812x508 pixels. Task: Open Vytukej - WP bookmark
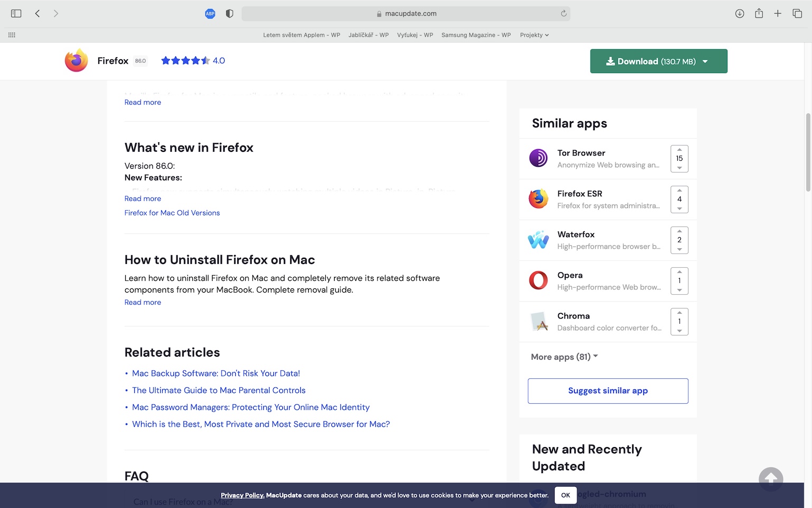pos(415,35)
